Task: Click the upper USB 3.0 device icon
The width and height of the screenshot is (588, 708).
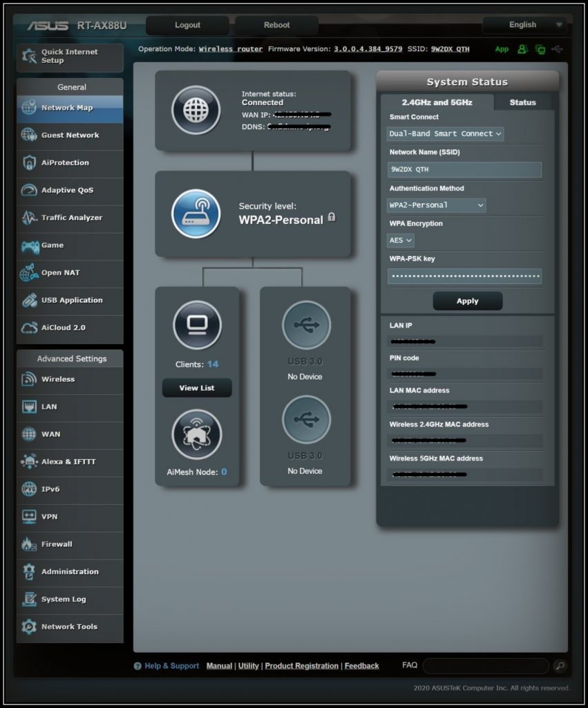Action: coord(306,325)
